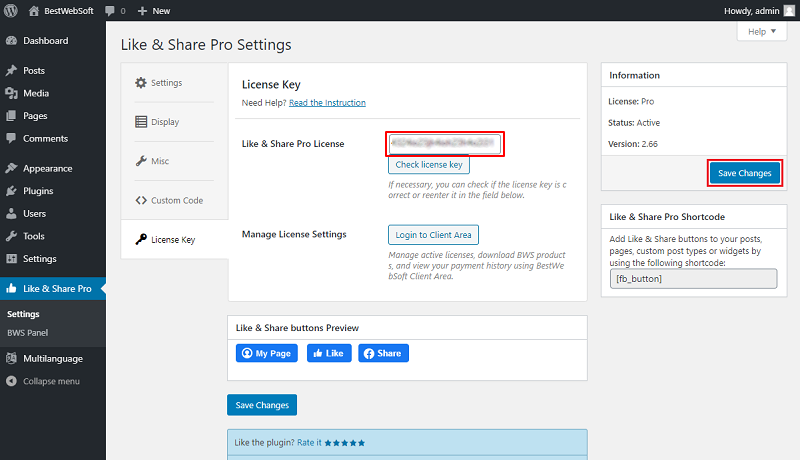Click the Multilanguage icon in sidebar
Screen dimensions: 800x460
point(11,359)
